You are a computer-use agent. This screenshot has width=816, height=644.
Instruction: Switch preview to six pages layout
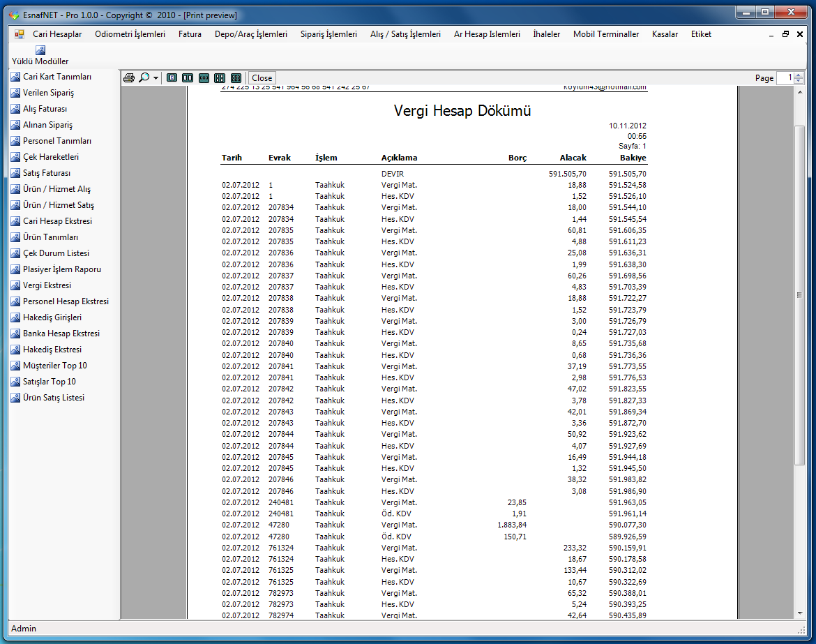(236, 78)
